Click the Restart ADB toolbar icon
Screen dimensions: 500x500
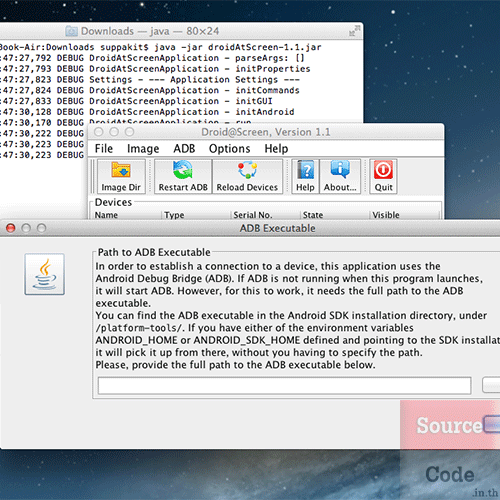tap(183, 176)
